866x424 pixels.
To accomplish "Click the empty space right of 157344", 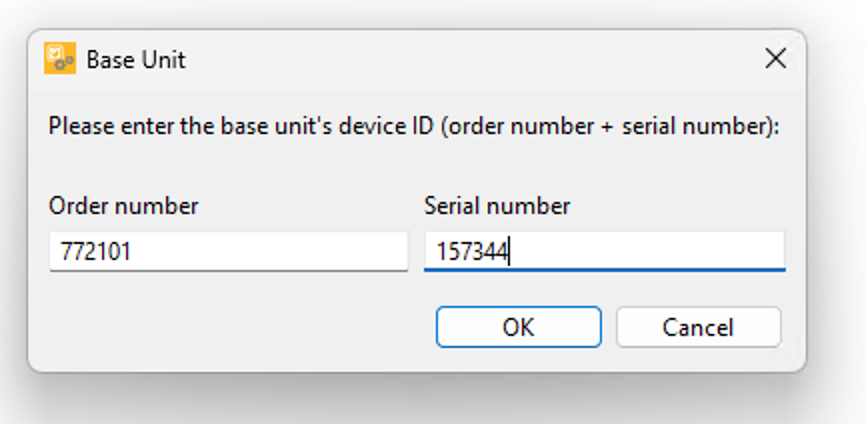I will 646,251.
